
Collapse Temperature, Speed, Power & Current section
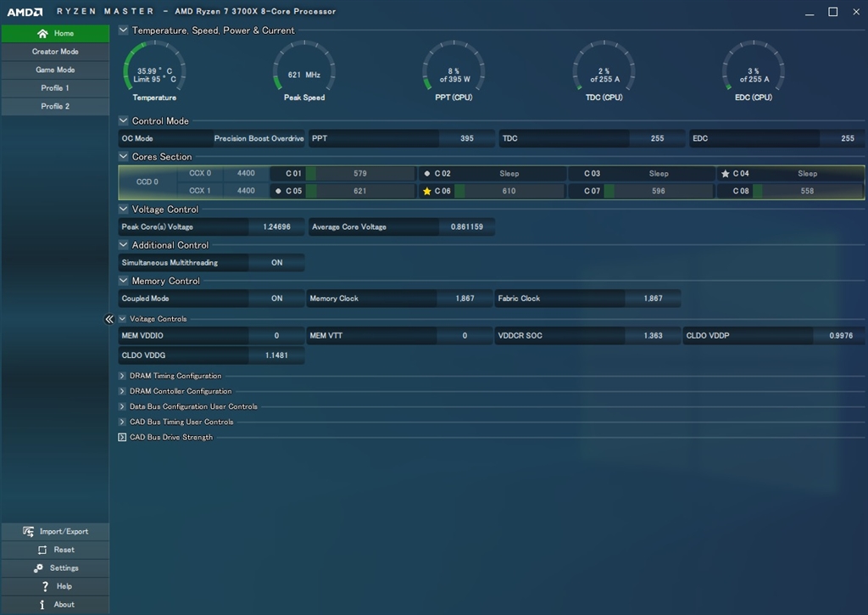tap(123, 30)
